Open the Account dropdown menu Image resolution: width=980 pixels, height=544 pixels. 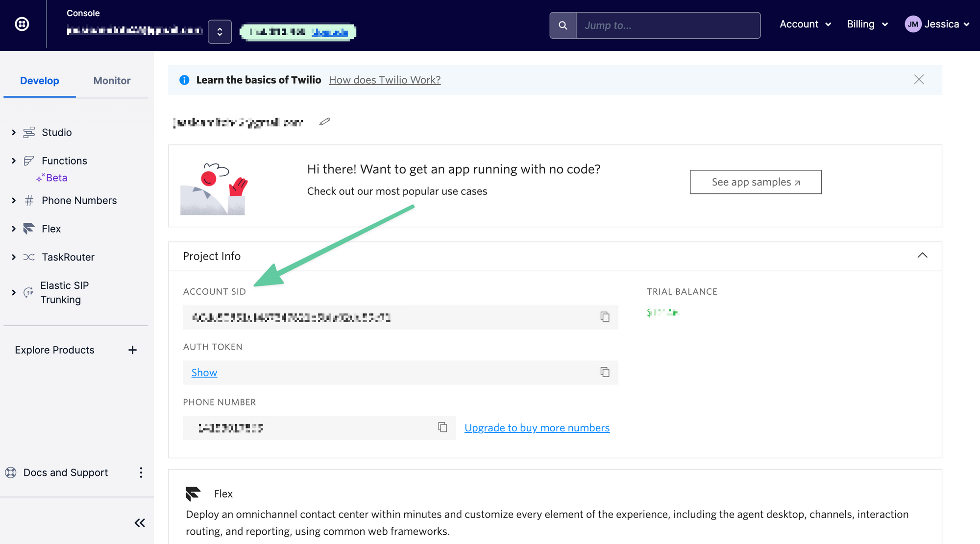click(x=805, y=24)
